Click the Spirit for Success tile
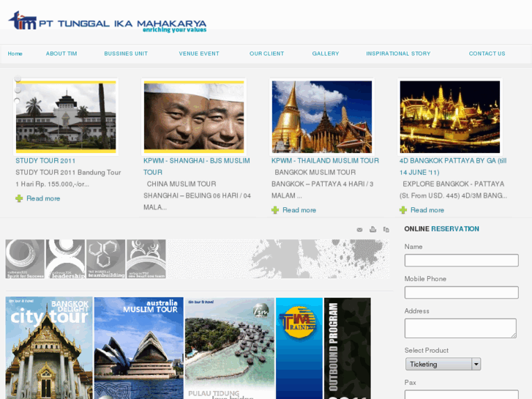Screen dimensions: 532x399 click(25, 259)
